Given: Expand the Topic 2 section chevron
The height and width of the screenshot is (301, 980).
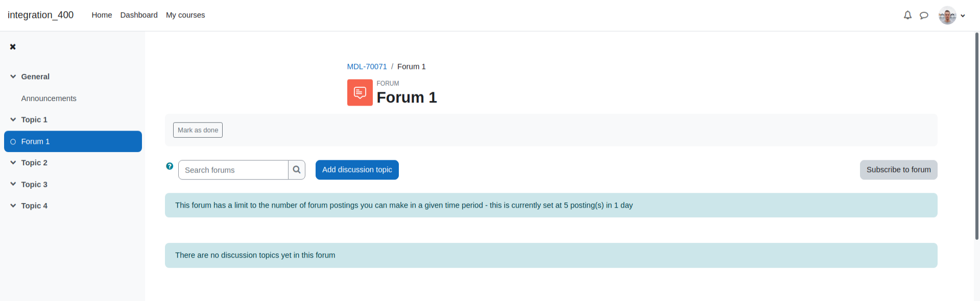Looking at the screenshot, I should pyautogui.click(x=13, y=163).
